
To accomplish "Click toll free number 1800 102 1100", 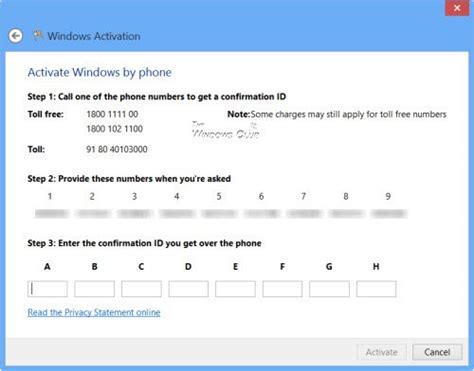I will (115, 129).
